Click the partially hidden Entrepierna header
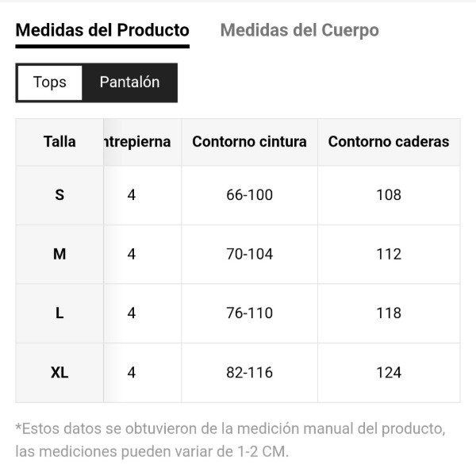Screen dimensions: 476x476 tap(136, 142)
